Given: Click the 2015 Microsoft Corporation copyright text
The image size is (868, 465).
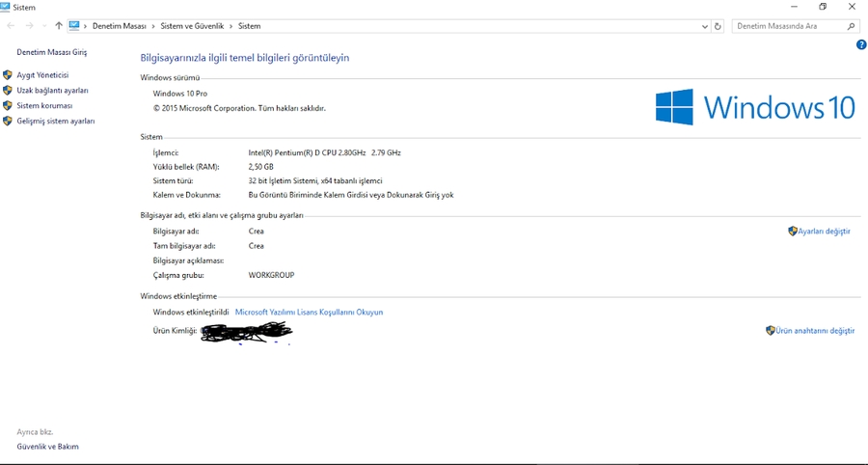Looking at the screenshot, I should click(239, 108).
